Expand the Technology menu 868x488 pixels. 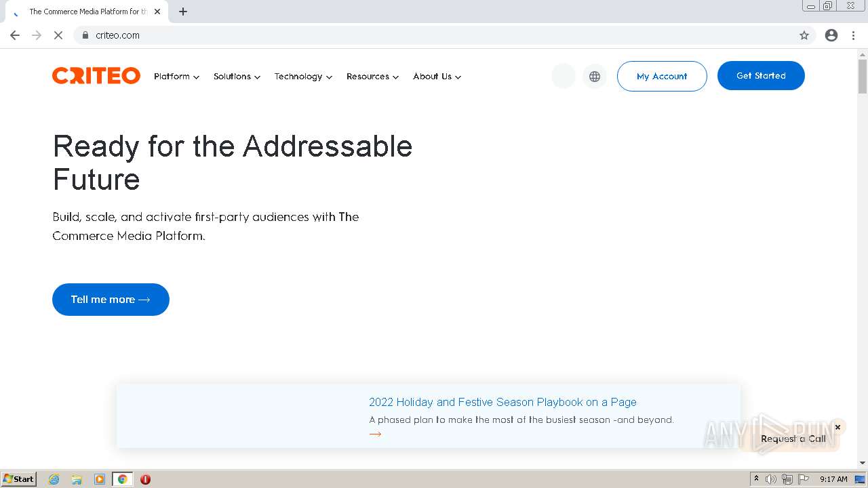[303, 77]
